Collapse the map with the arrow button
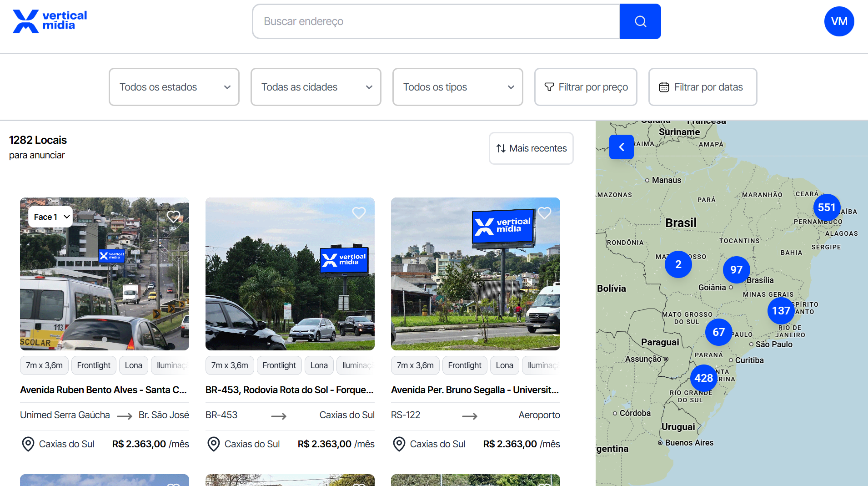Screen dimensions: 868x486 [621, 147]
